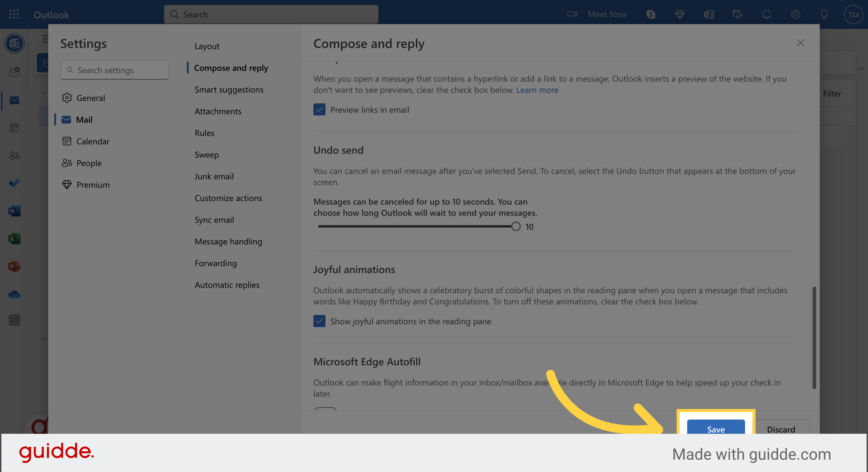Open OneDrive cloud icon in rail
Image resolution: width=868 pixels, height=472 pixels.
point(14,294)
